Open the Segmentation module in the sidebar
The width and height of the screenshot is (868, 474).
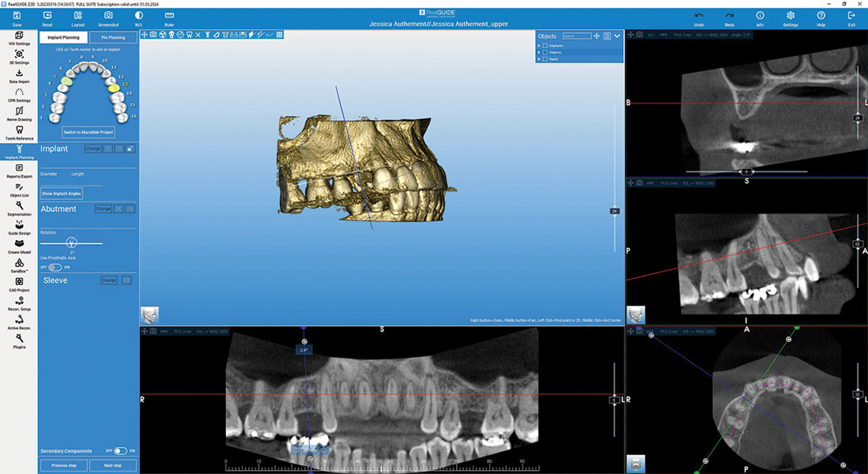click(19, 207)
